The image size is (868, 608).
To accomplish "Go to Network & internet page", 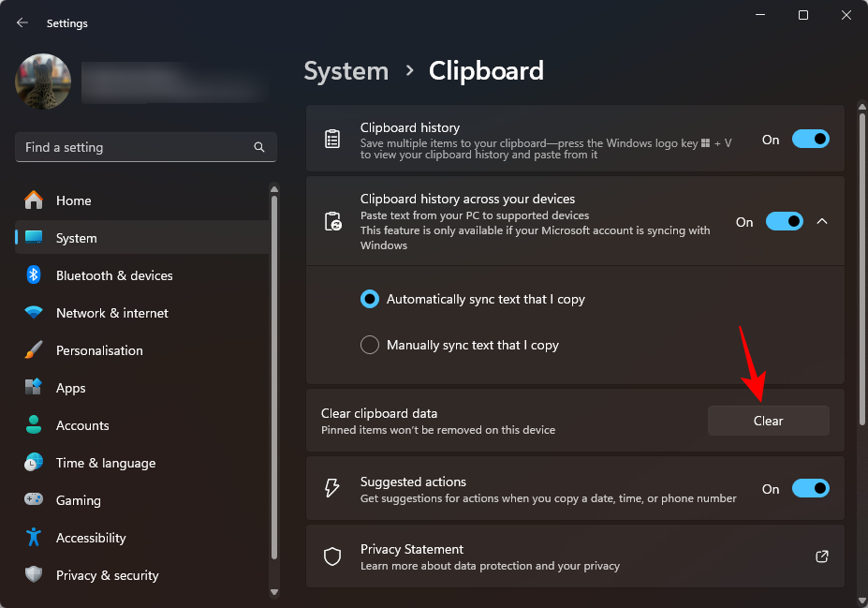I will pyautogui.click(x=111, y=313).
